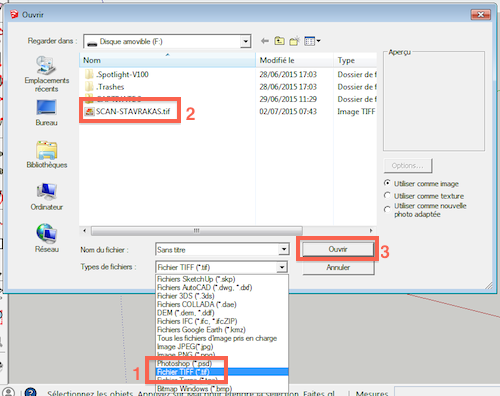Go back using the arrow toolbar icon

click(265, 41)
